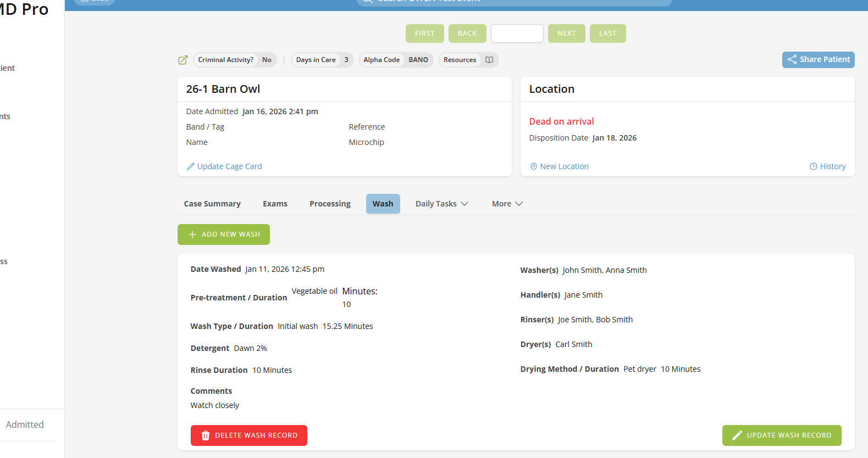
Task: Switch to the Case Summary tab
Action: tap(212, 204)
